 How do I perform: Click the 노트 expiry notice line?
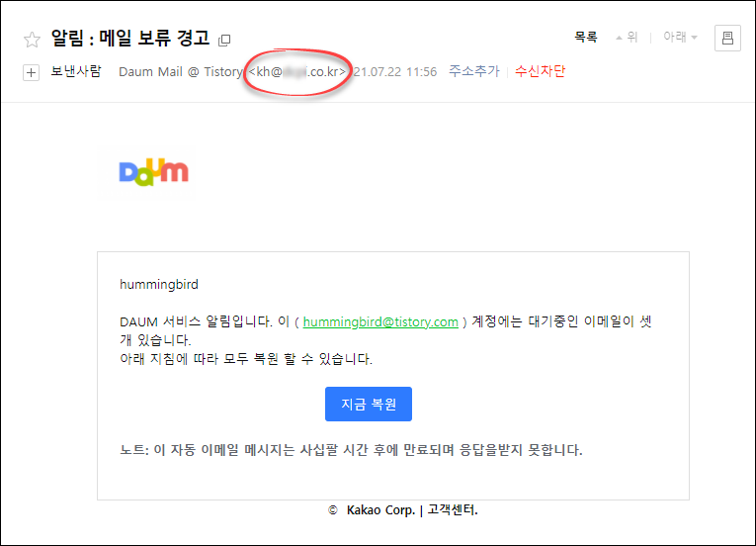coord(351,450)
